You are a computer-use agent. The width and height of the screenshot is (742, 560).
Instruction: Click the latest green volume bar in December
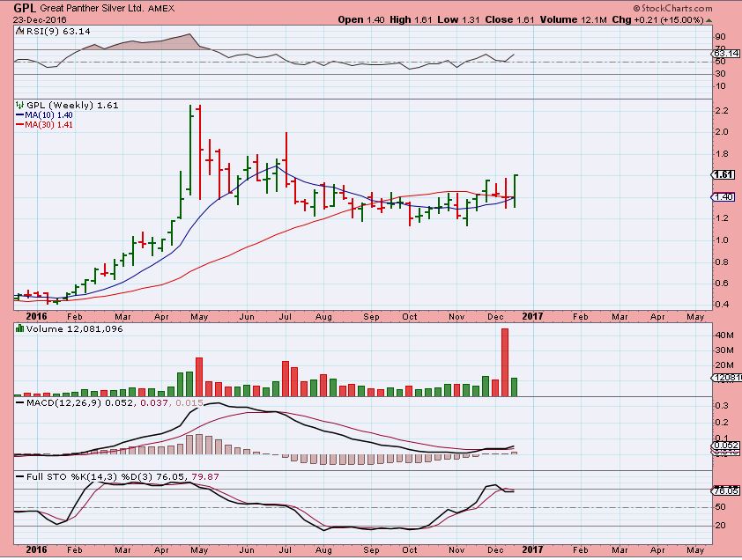coord(514,387)
